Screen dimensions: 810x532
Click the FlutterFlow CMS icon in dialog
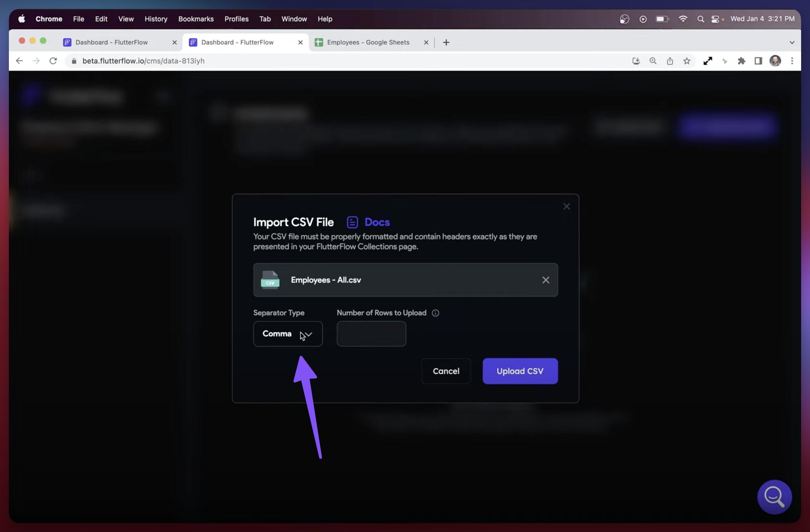352,221
